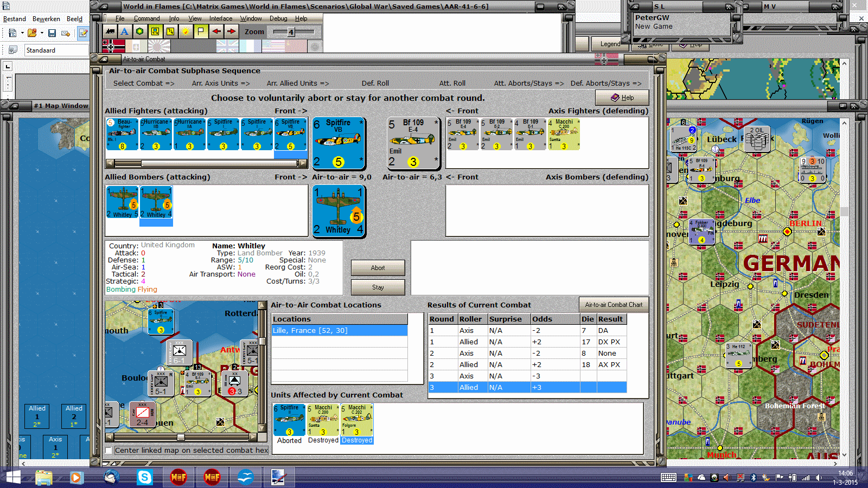Select the Beaufighter unit counter
868x488 pixels.
coord(122,134)
